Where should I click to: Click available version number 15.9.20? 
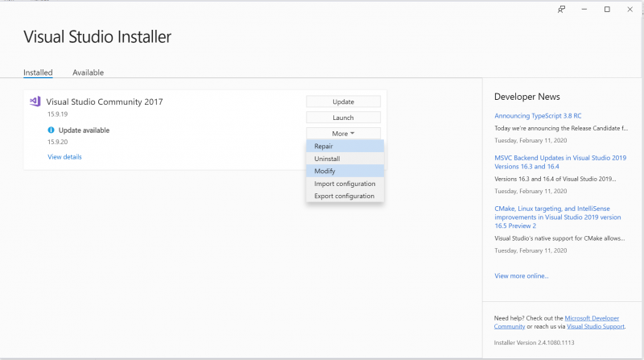point(57,142)
